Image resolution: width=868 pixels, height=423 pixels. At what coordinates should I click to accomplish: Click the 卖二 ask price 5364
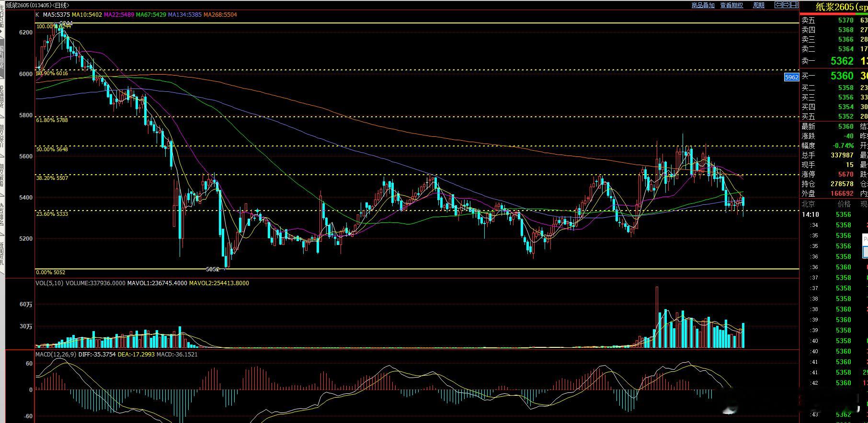click(846, 49)
